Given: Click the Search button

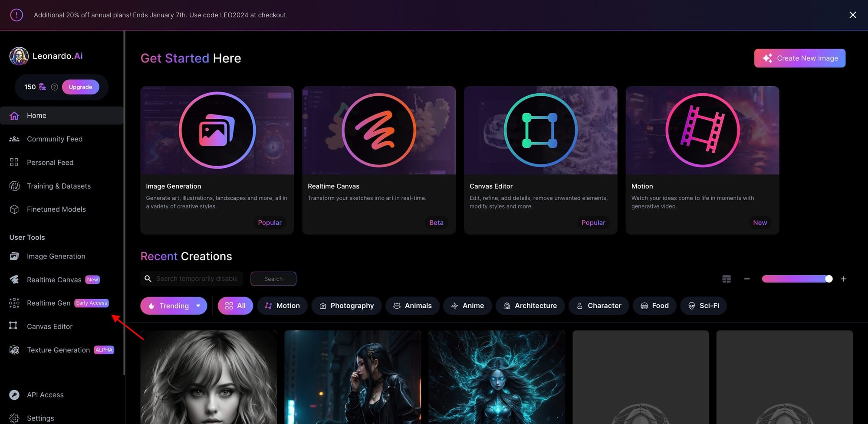Looking at the screenshot, I should [273, 279].
